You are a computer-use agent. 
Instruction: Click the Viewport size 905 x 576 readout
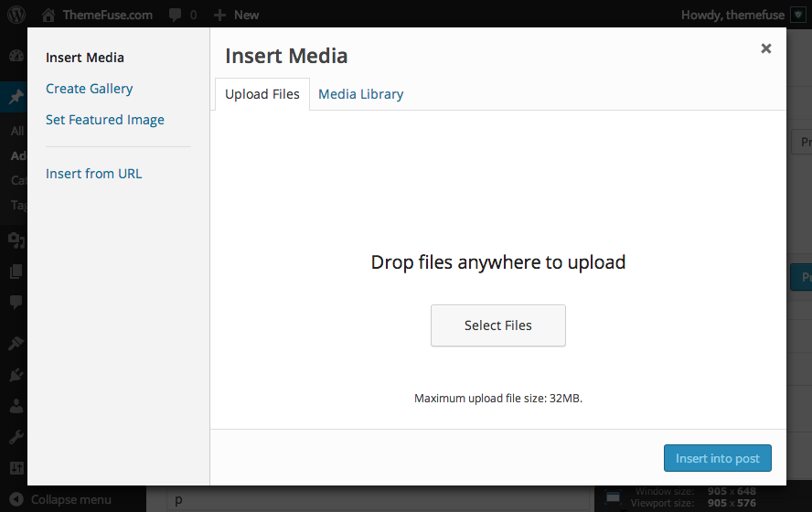pyautogui.click(x=693, y=503)
